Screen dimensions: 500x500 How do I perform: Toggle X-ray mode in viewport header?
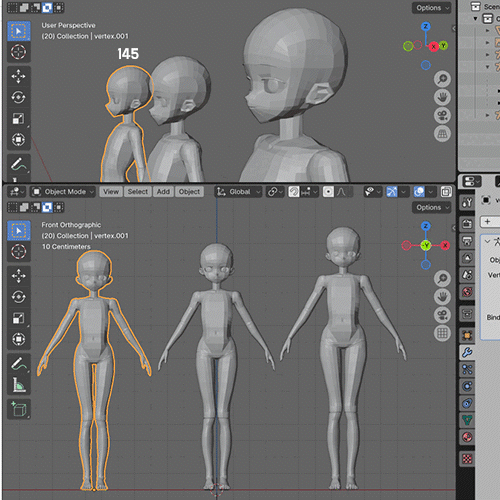point(446,192)
